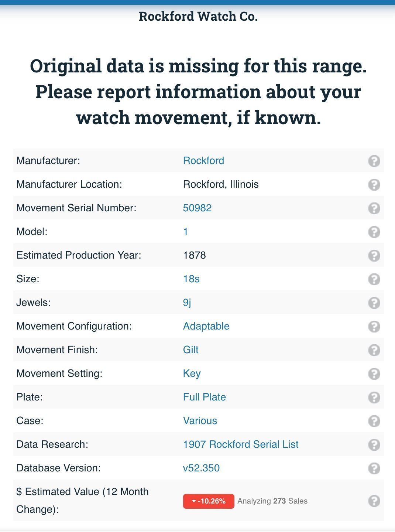Viewport: 395px width, 532px height.
Task: Open the help icon for Case row
Action: point(374,421)
